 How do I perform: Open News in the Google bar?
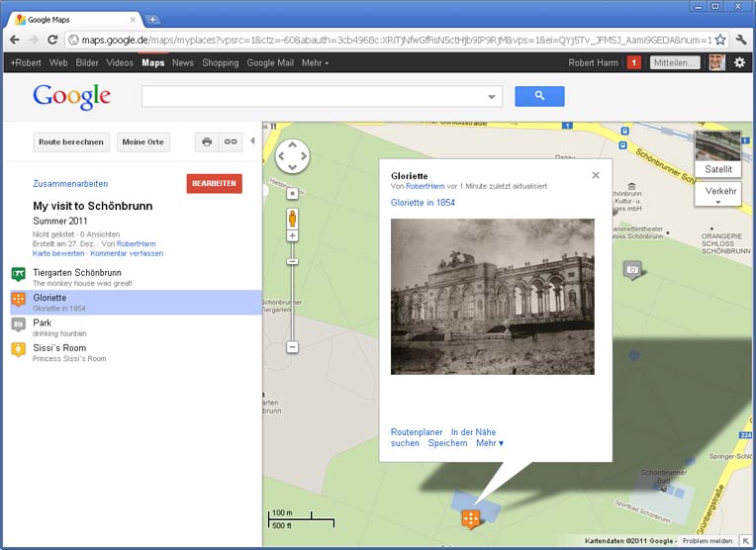(x=183, y=63)
